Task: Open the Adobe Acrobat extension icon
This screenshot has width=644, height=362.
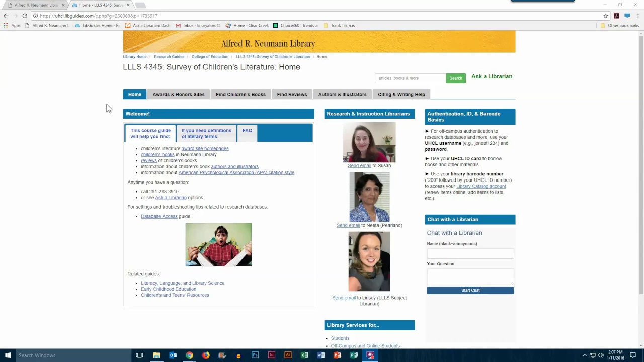Action: (616, 16)
